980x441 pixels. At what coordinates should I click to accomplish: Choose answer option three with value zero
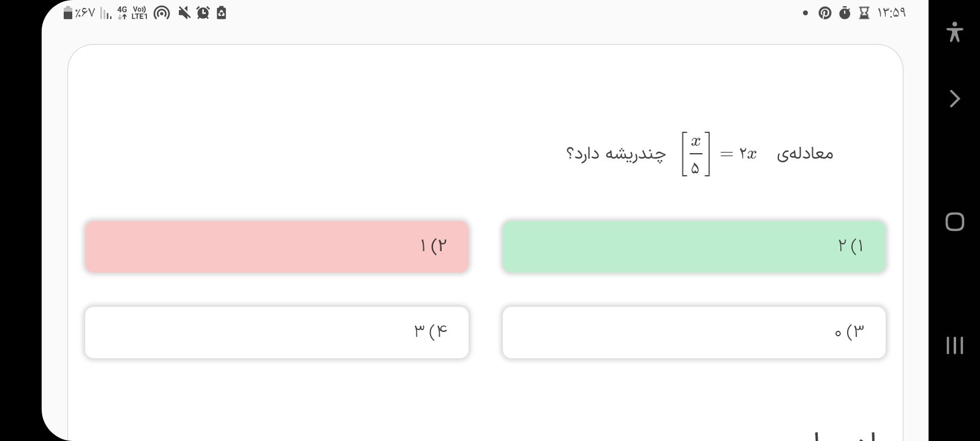pyautogui.click(x=694, y=332)
